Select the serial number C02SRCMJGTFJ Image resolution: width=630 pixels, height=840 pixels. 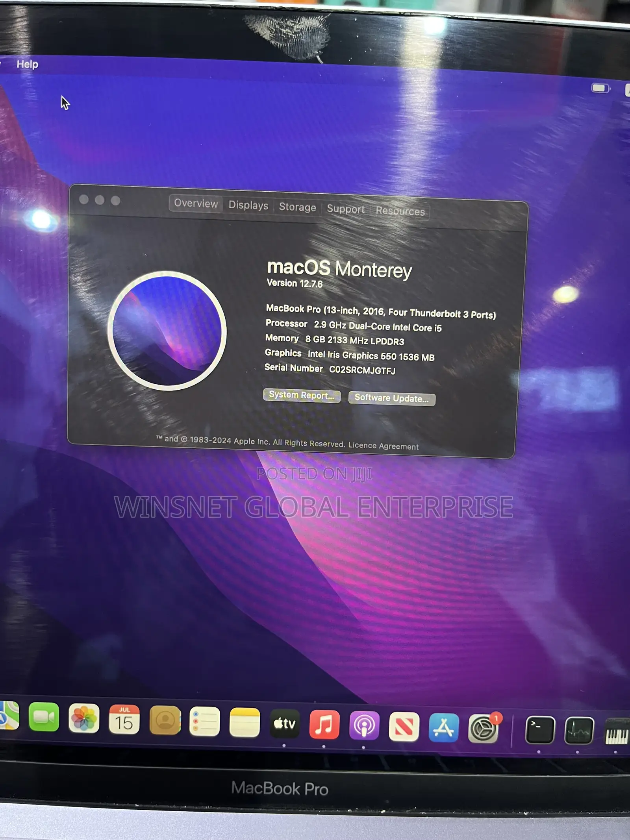tap(362, 370)
